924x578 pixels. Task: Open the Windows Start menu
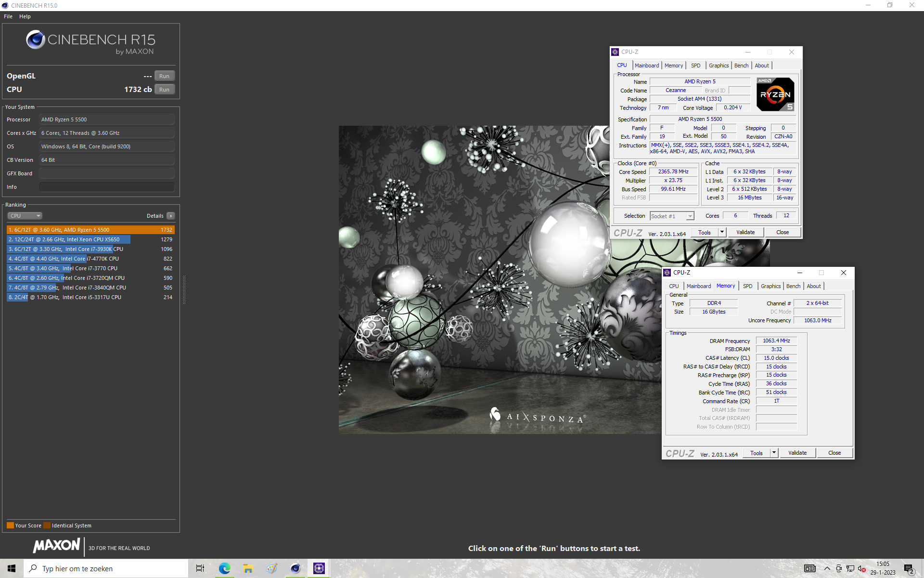click(12, 568)
